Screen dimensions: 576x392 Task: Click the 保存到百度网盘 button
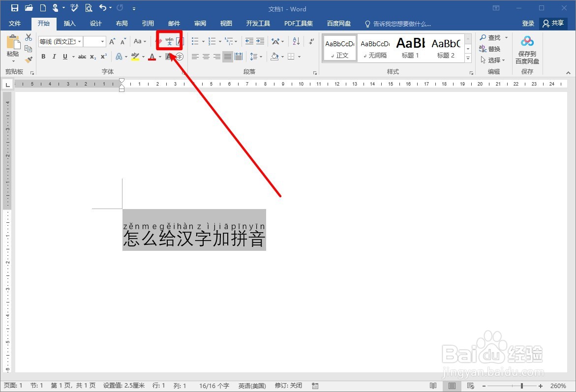pyautogui.click(x=527, y=49)
